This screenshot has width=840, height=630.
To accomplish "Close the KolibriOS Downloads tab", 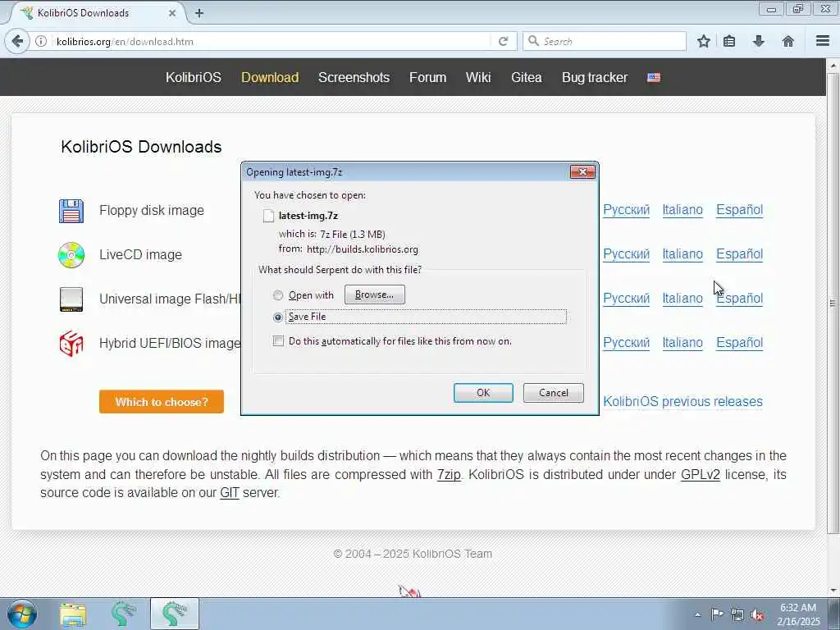I will tap(172, 13).
